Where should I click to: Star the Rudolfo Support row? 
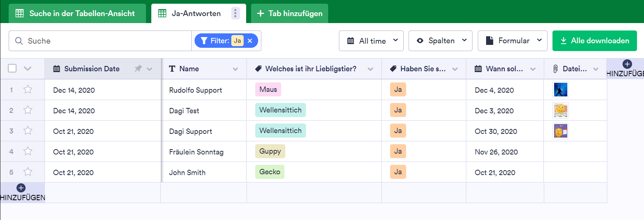28,90
